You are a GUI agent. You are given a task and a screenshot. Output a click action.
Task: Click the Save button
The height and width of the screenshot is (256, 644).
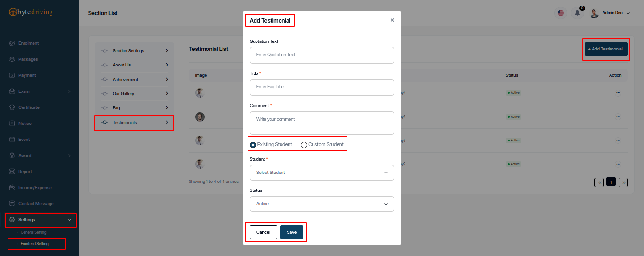[291, 232]
